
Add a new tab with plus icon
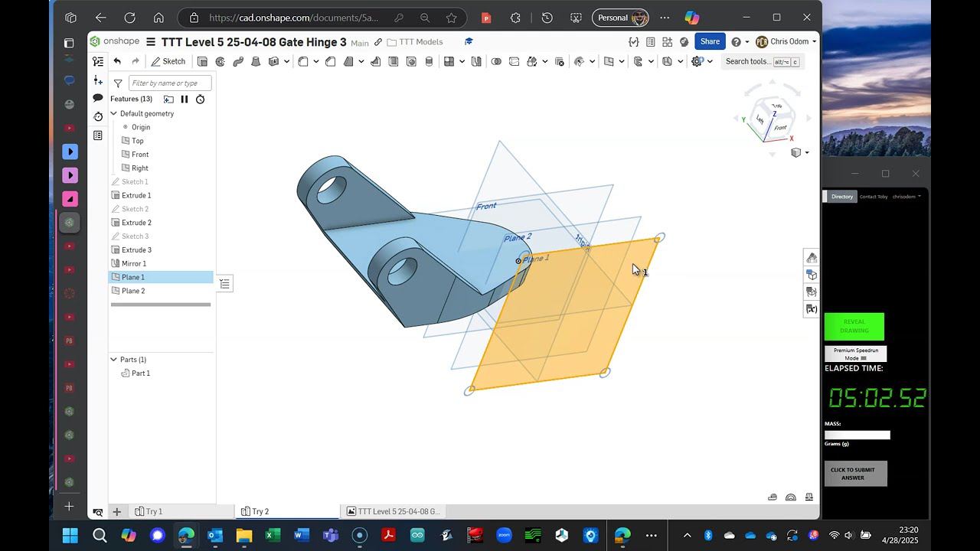117,512
